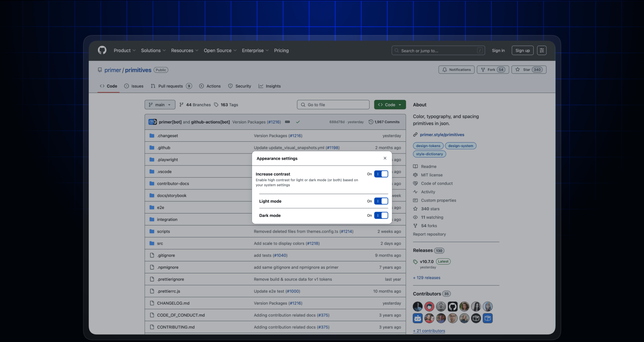Click the design-system topic tag

[461, 146]
